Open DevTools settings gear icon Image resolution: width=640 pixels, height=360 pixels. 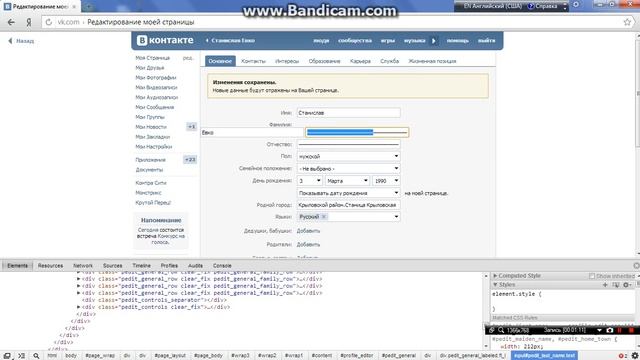tap(635, 356)
